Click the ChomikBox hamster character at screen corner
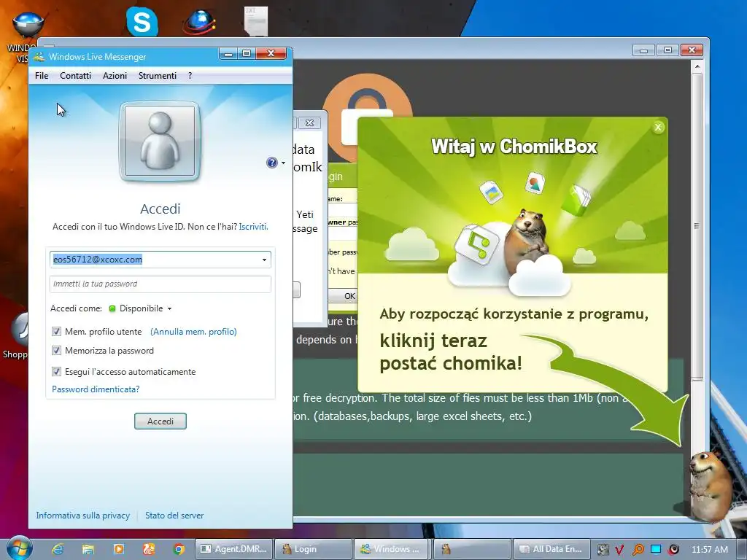 click(710, 486)
